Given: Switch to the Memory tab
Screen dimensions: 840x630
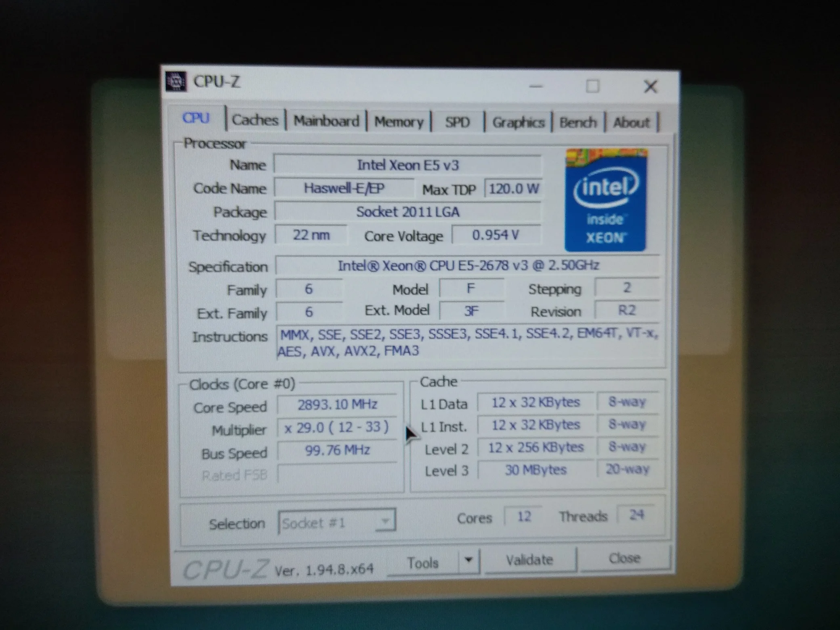Looking at the screenshot, I should coord(398,122).
